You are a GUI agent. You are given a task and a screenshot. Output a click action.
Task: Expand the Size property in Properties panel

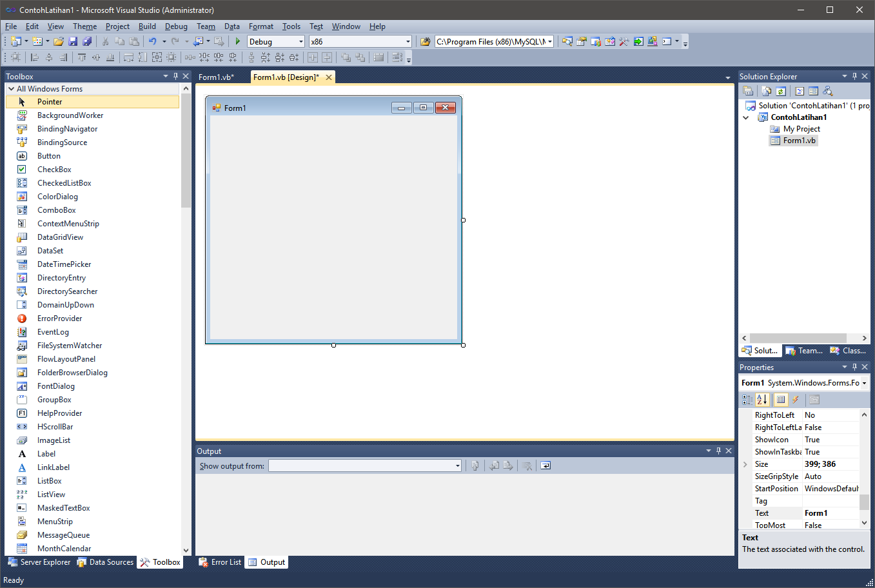(x=745, y=464)
